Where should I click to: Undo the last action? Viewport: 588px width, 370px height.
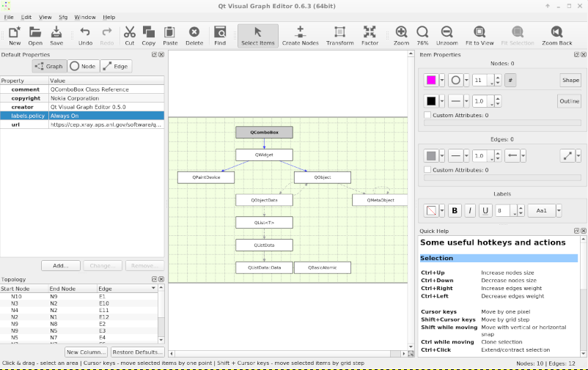click(85, 36)
